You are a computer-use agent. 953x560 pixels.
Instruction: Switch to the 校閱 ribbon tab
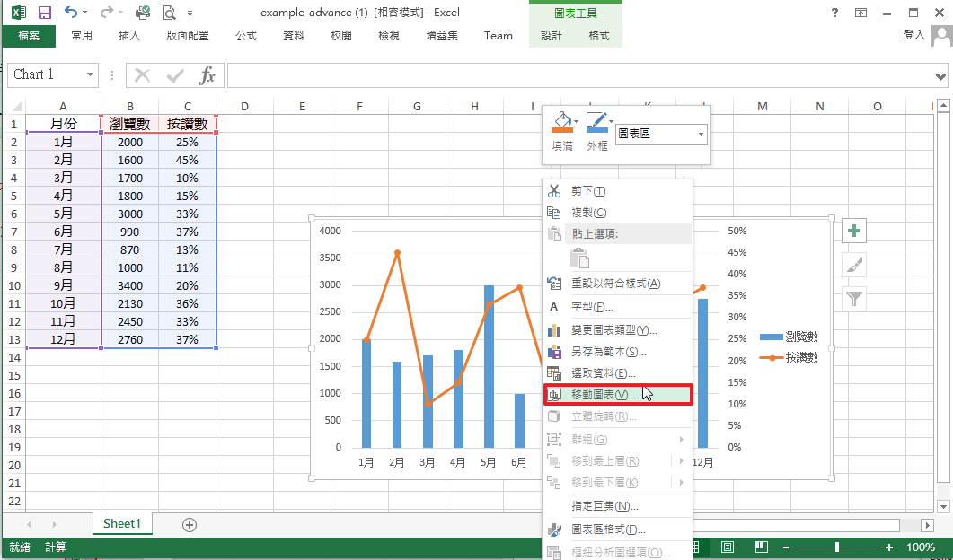point(341,36)
